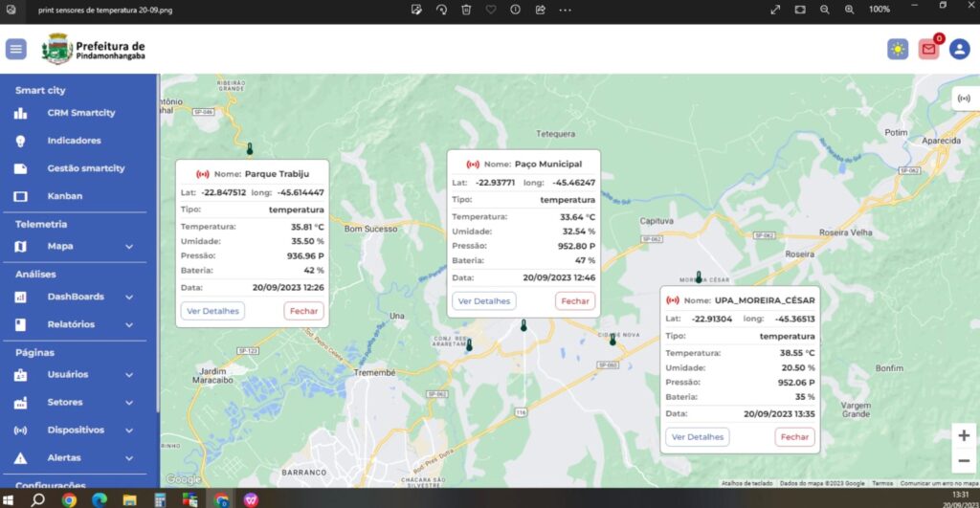Screen dimensions: 980x508
Task: Close the Paço Municipal popup with Fechar
Action: pyautogui.click(x=575, y=300)
